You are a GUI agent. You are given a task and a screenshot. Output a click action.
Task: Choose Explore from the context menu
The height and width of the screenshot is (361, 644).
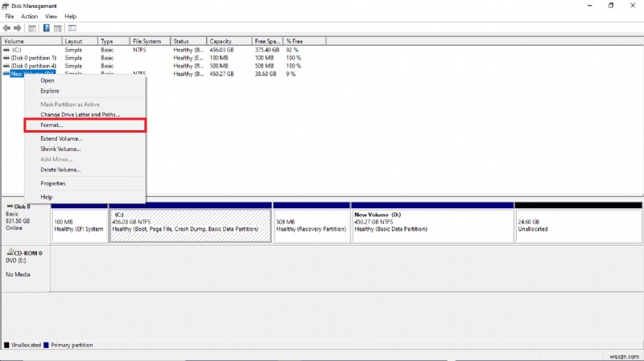pyautogui.click(x=85, y=91)
